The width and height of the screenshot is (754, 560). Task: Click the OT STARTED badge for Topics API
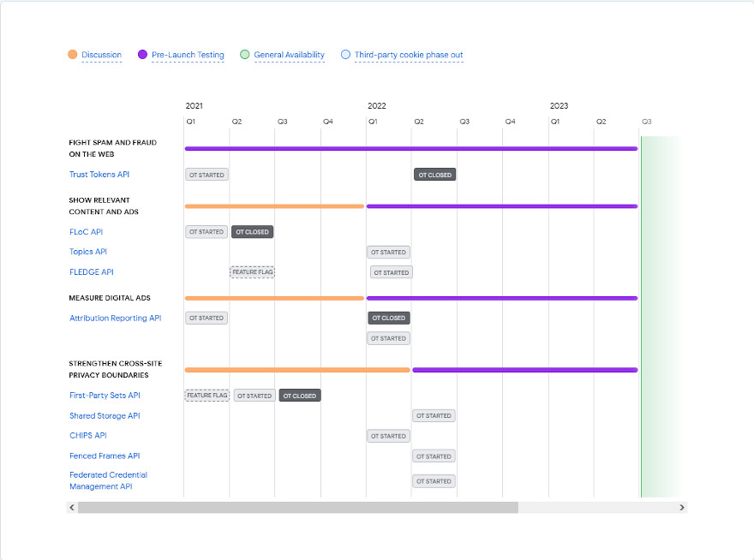point(388,252)
